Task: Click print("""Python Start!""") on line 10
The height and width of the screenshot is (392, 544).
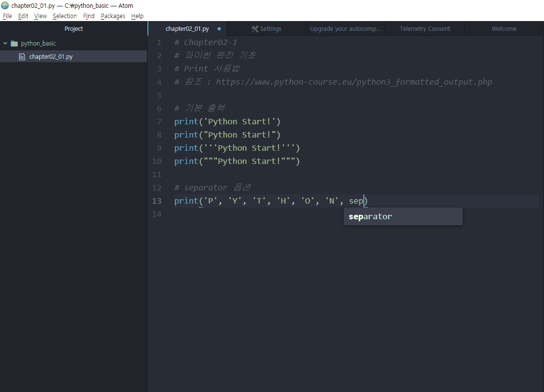Action: [237, 161]
